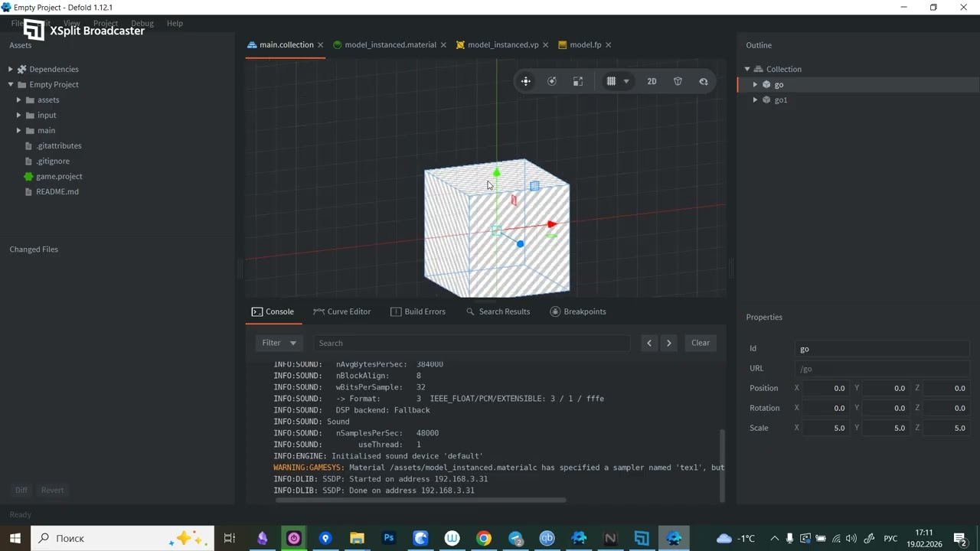
Task: Expand the main folder
Action: 19,130
